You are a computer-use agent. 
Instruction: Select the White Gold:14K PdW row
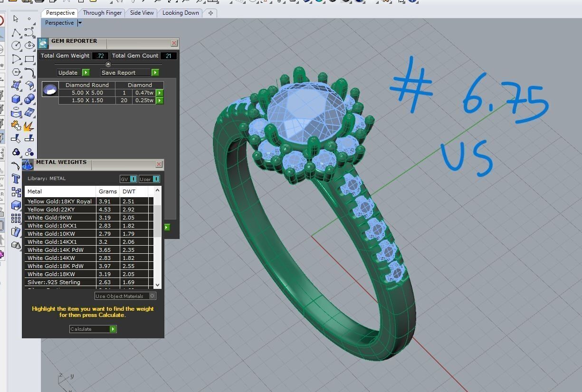(89, 250)
